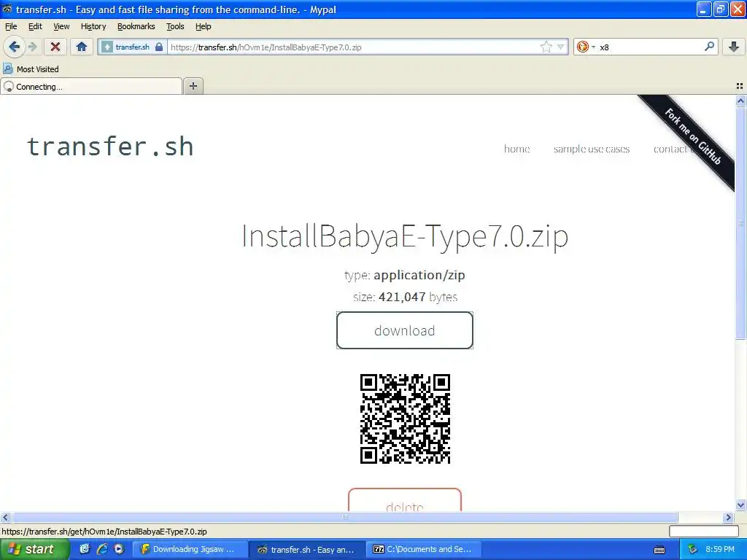Screen dimensions: 747x560
Task: Stop loading with the red X button
Action: coord(55,47)
